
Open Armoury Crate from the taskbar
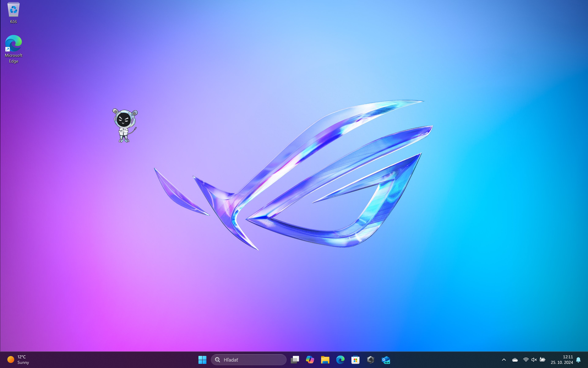(x=370, y=359)
